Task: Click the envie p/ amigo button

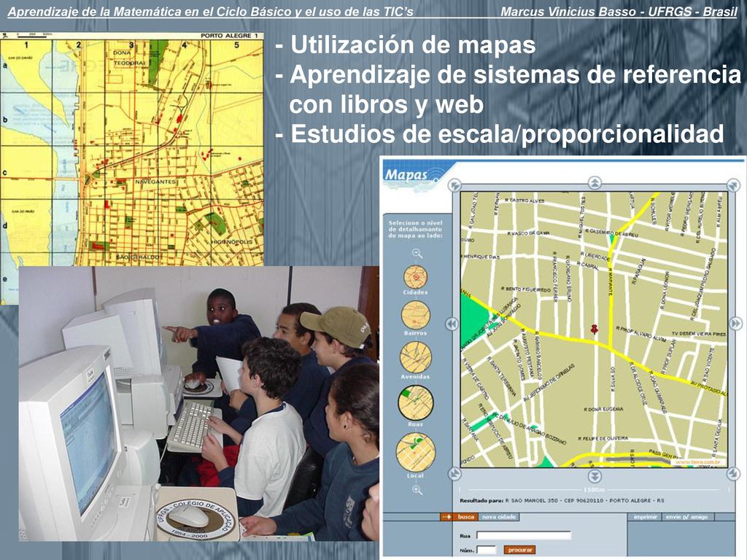Action: tap(686, 517)
